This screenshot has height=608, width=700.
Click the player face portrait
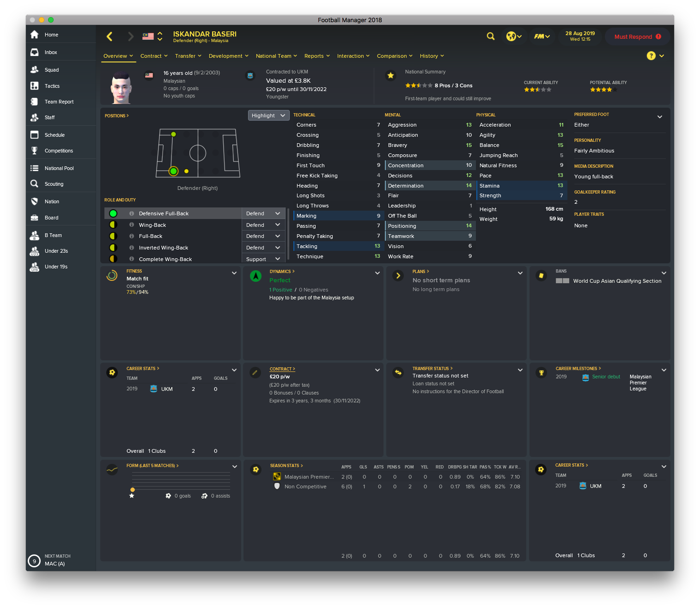122,87
